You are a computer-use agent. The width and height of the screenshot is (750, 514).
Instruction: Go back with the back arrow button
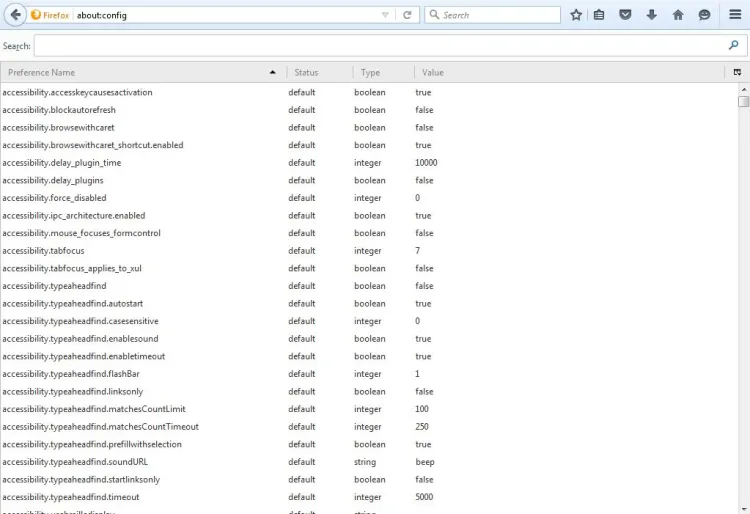(15, 15)
